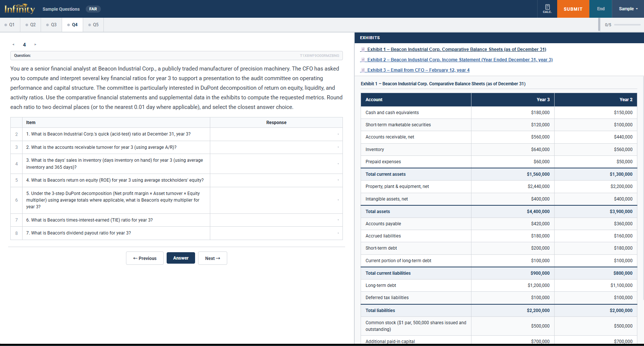This screenshot has width=644, height=346.
Task: Click the EXHIBITS panel header
Action: pyautogui.click(x=499, y=38)
